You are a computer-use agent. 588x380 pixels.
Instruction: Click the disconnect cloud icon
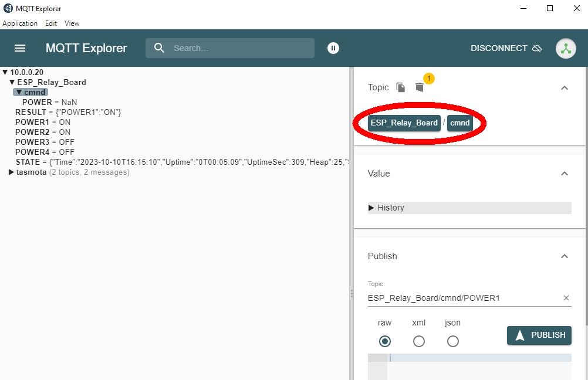click(x=537, y=48)
